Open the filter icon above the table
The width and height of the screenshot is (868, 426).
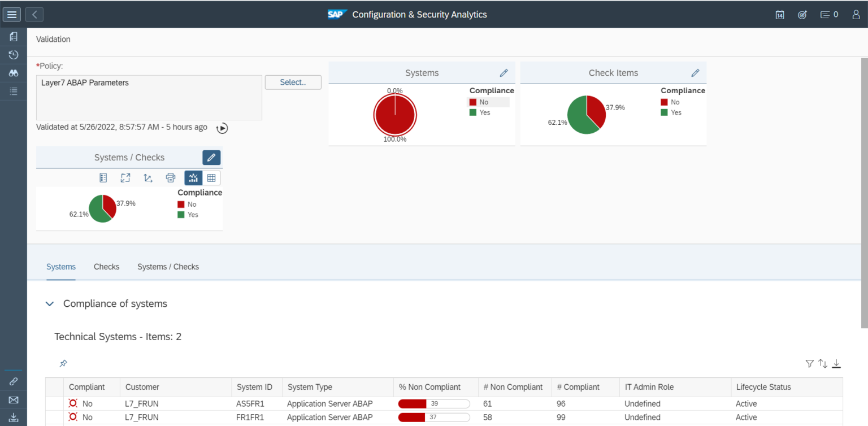[810, 364]
